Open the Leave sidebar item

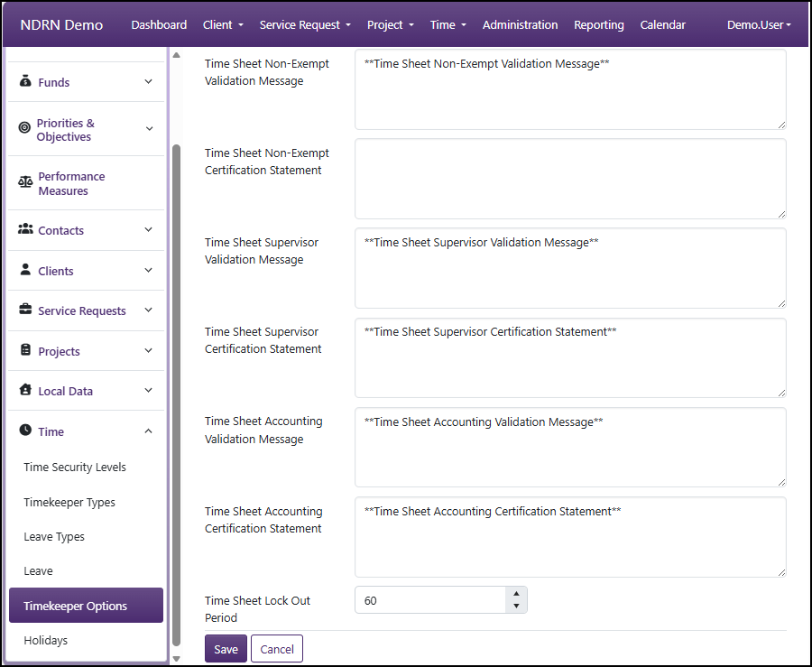click(38, 570)
